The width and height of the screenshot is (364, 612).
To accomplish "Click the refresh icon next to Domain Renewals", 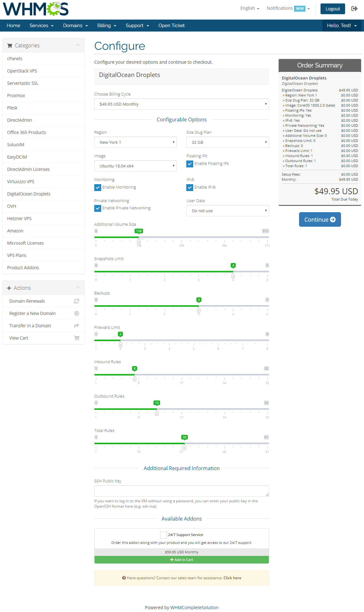I will [77, 301].
